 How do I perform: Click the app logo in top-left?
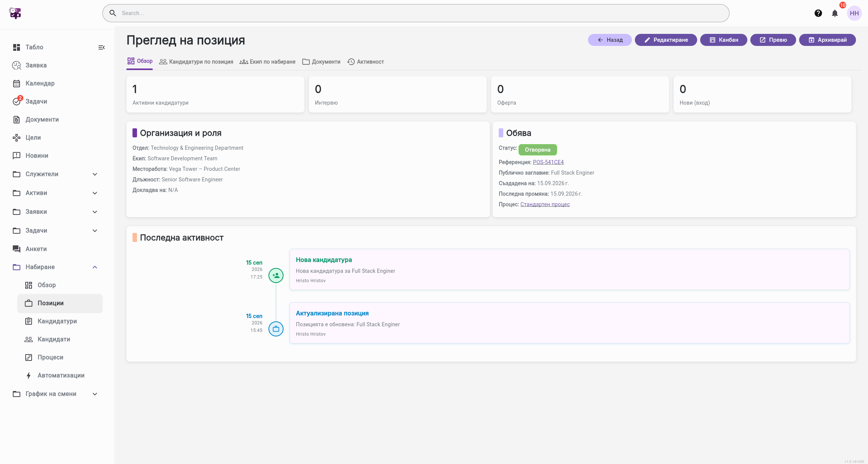(15, 13)
